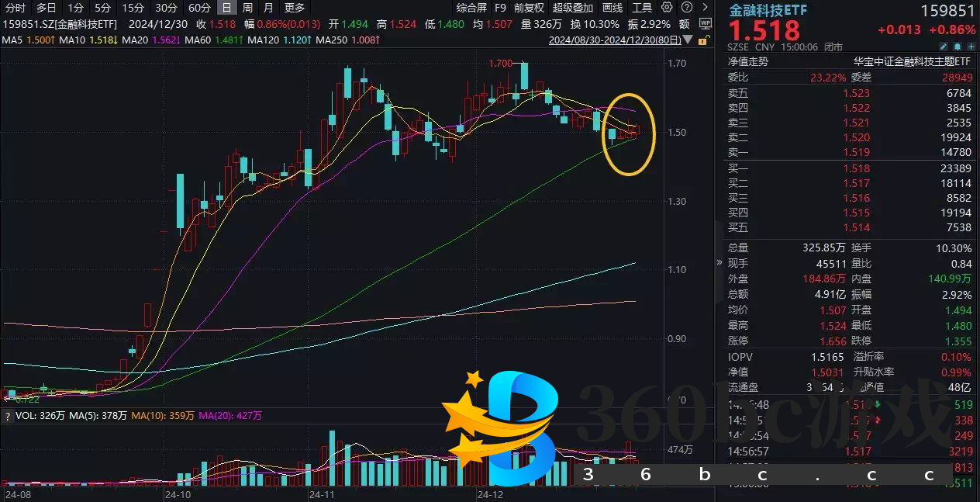Click the 委比 value 23.22%

pos(830,77)
